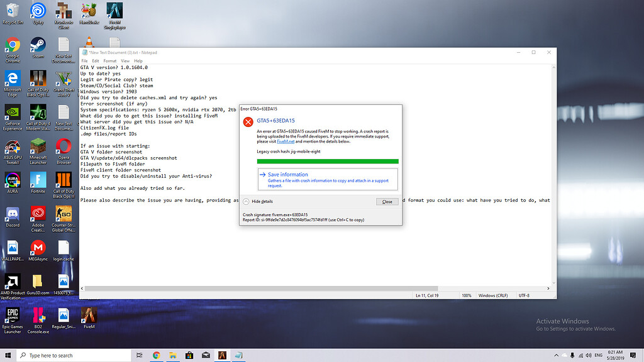Viewport: 644px width, 362px height.
Task: Launch the Minecraft Launcher icon
Action: point(38,146)
